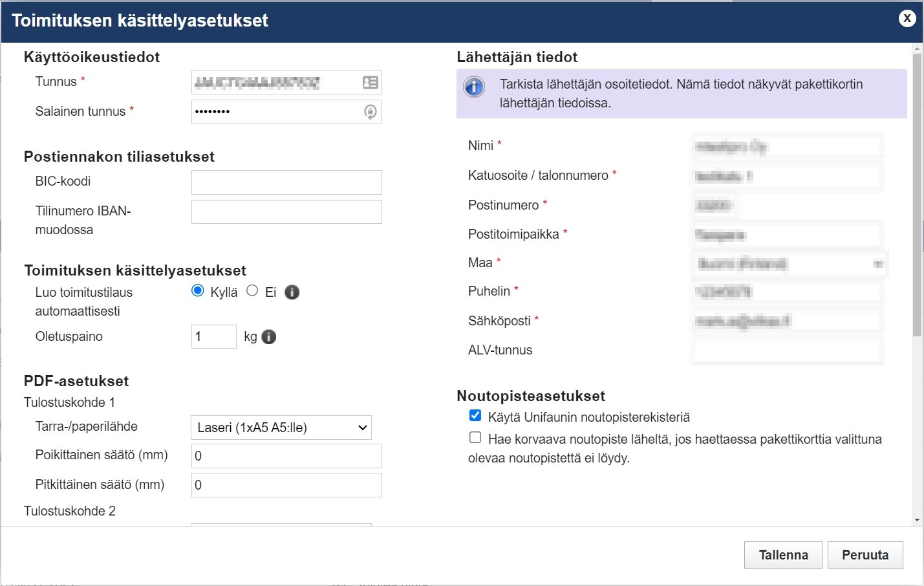This screenshot has height=586, width=924.
Task: Show info icon next to Oletuspaino kg
Action: click(269, 337)
